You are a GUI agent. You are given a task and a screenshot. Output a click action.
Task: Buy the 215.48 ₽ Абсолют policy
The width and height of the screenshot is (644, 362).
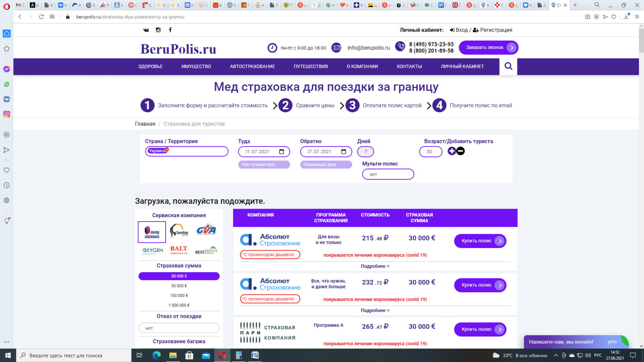click(480, 241)
